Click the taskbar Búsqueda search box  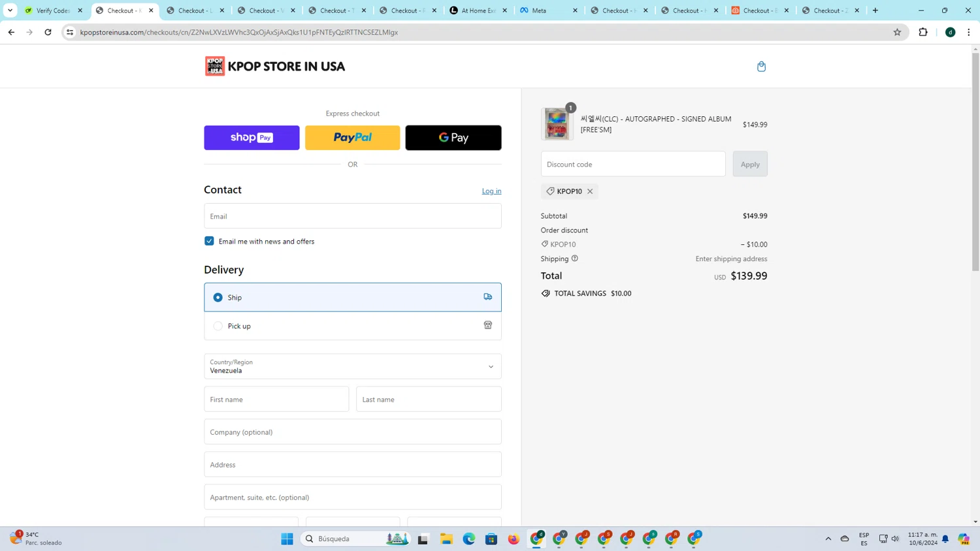click(356, 539)
